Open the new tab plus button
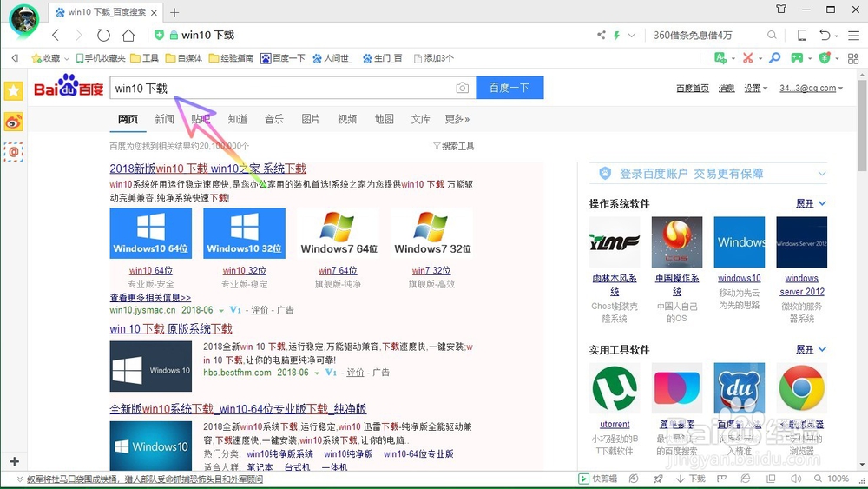Viewport: 868px width, 489px height. coord(174,12)
